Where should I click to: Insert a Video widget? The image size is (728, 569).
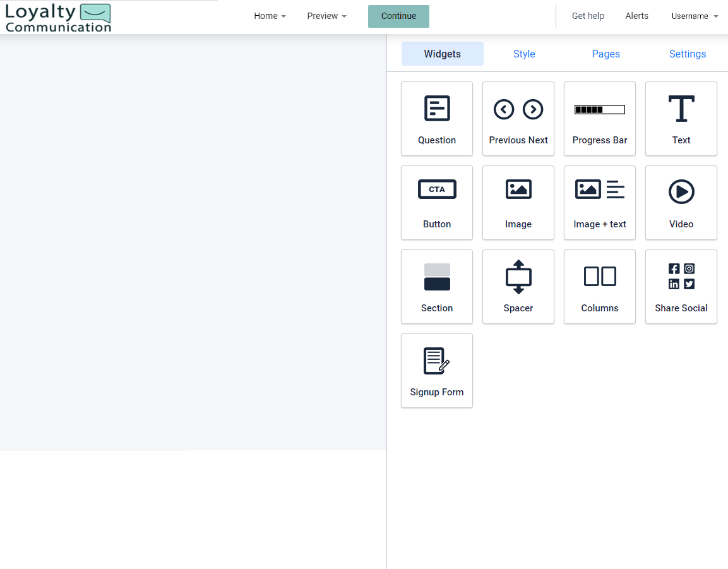(x=681, y=203)
